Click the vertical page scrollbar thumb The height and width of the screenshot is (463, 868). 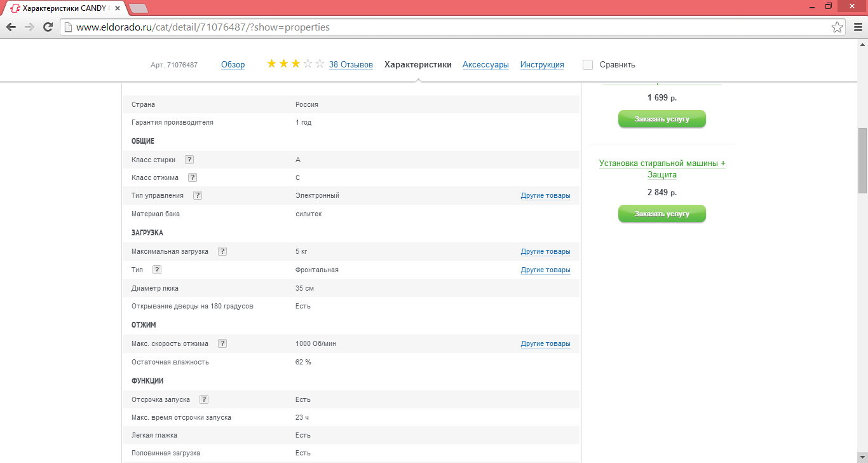coord(862,160)
